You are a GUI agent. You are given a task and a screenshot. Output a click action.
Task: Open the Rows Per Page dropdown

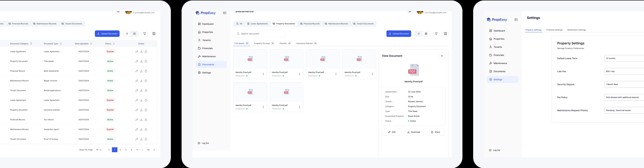tap(99, 150)
